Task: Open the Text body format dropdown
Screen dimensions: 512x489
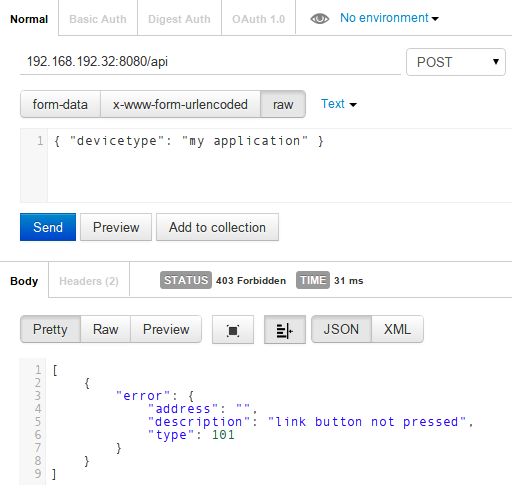Action: [x=339, y=104]
